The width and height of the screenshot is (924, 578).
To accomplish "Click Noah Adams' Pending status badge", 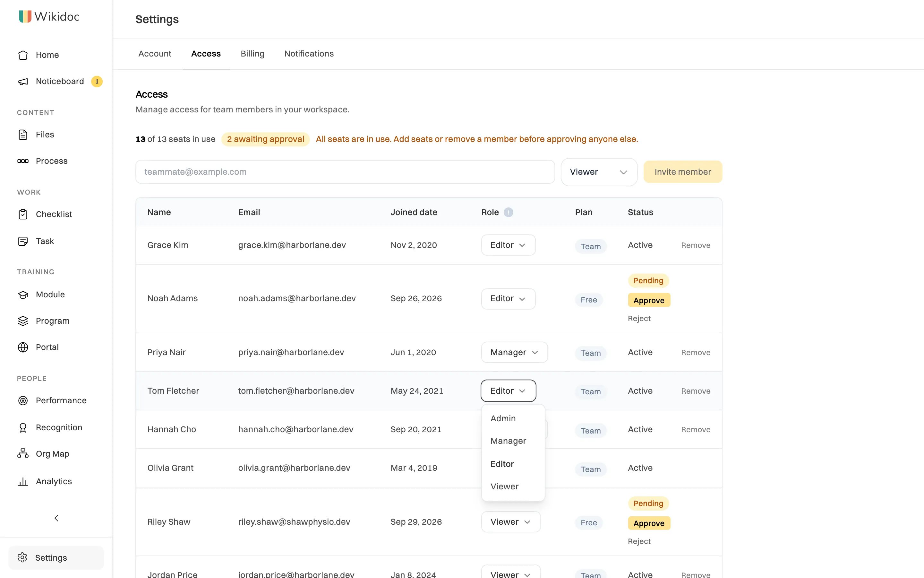I will (x=648, y=281).
